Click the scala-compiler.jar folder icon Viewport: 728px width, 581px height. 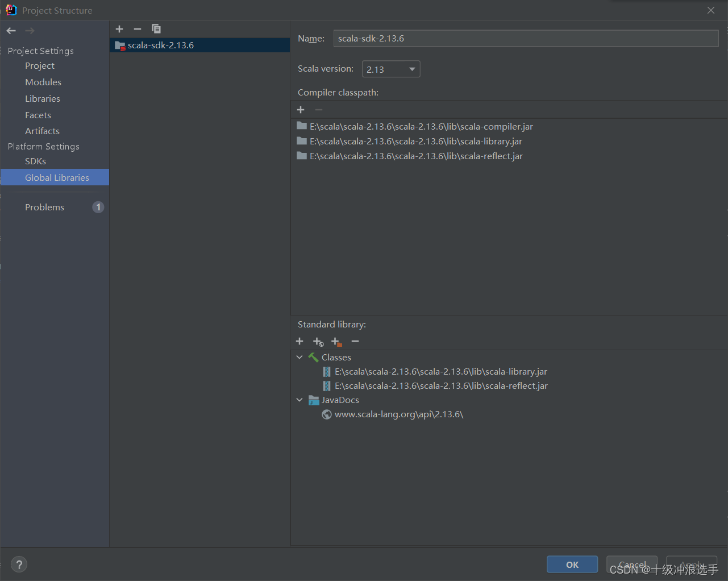302,126
